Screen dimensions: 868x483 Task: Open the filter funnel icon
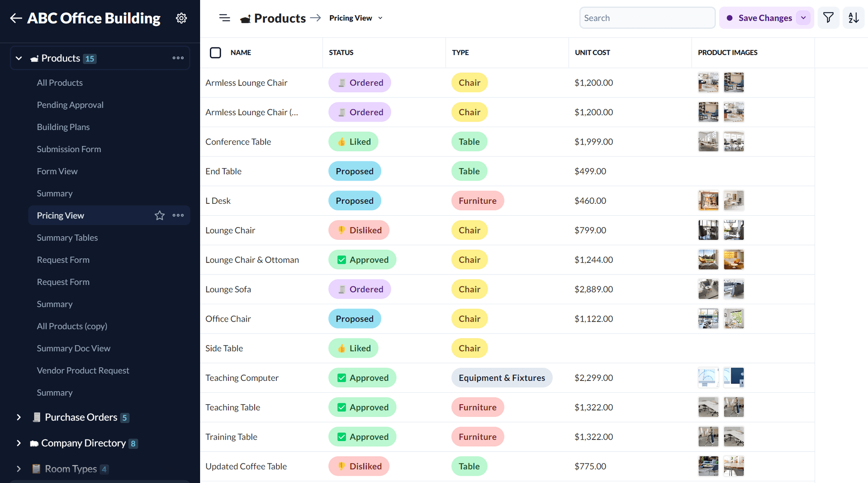coord(828,18)
